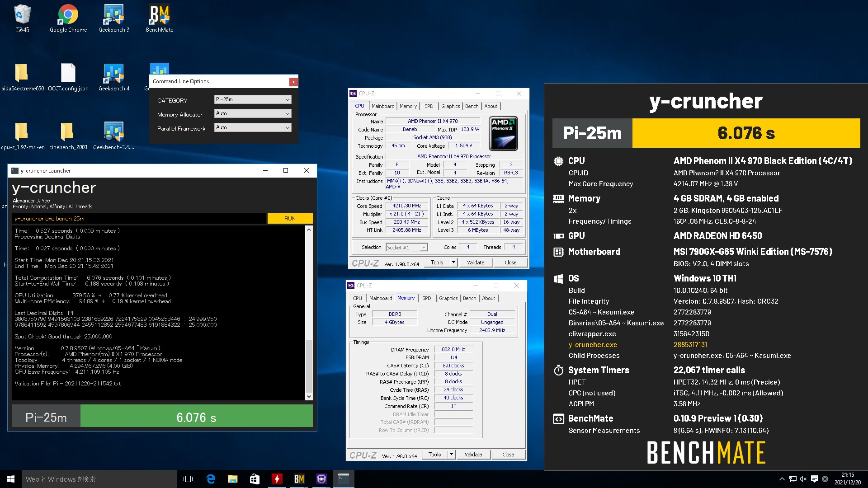Open the Geekbench-3.4 desktop shortcut
This screenshot has width=868, height=488.
click(114, 136)
